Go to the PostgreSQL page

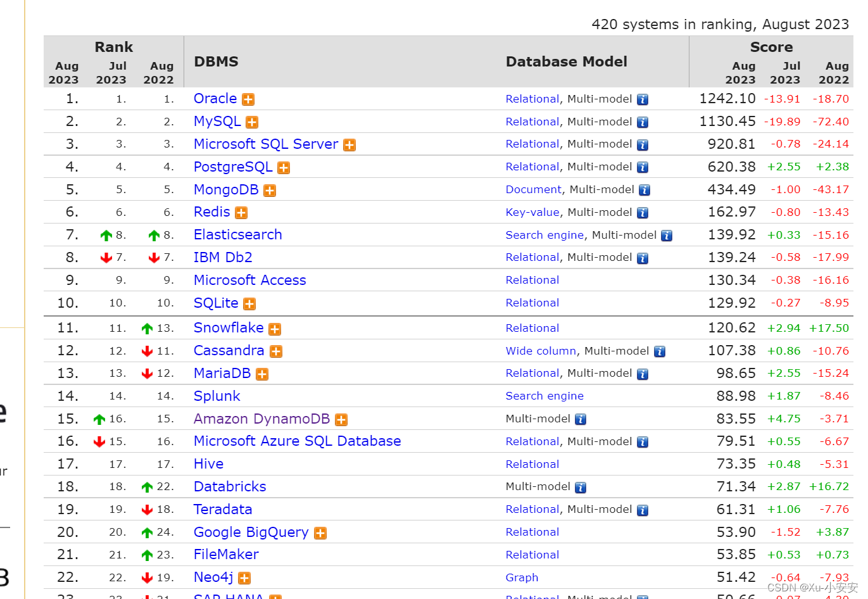233,167
